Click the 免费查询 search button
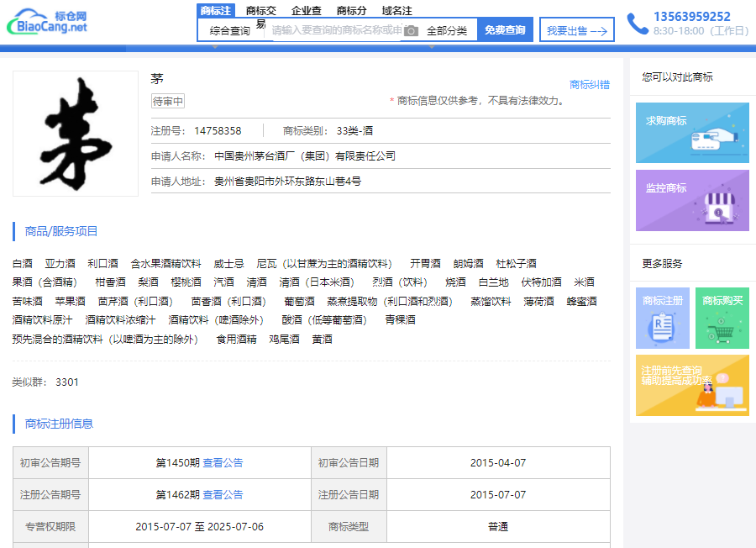This screenshot has height=548, width=756. (505, 30)
